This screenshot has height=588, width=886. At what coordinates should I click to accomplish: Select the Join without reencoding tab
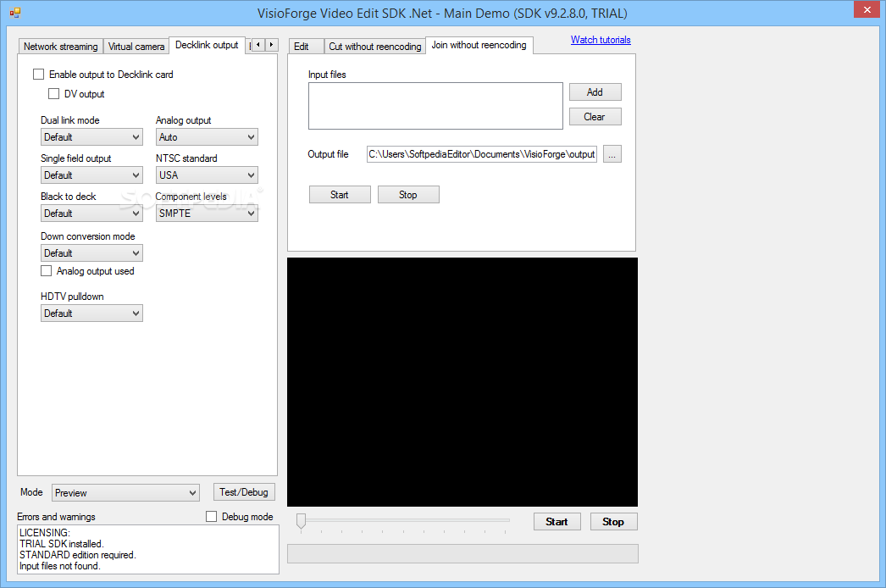479,45
